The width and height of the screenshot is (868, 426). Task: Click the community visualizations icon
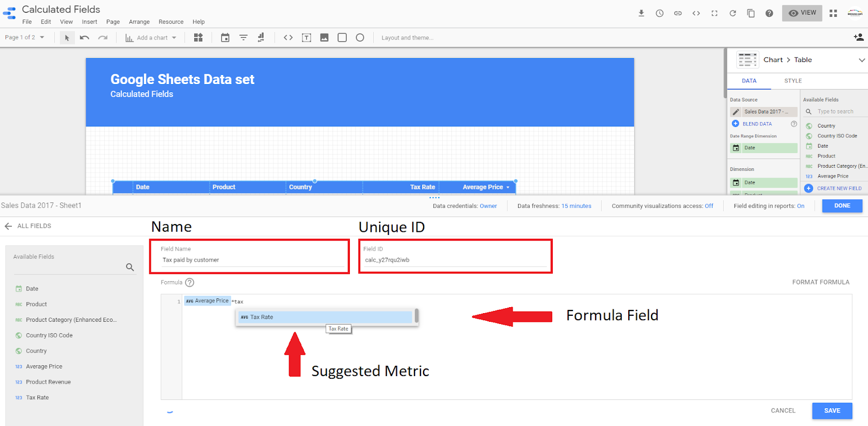[x=199, y=37]
